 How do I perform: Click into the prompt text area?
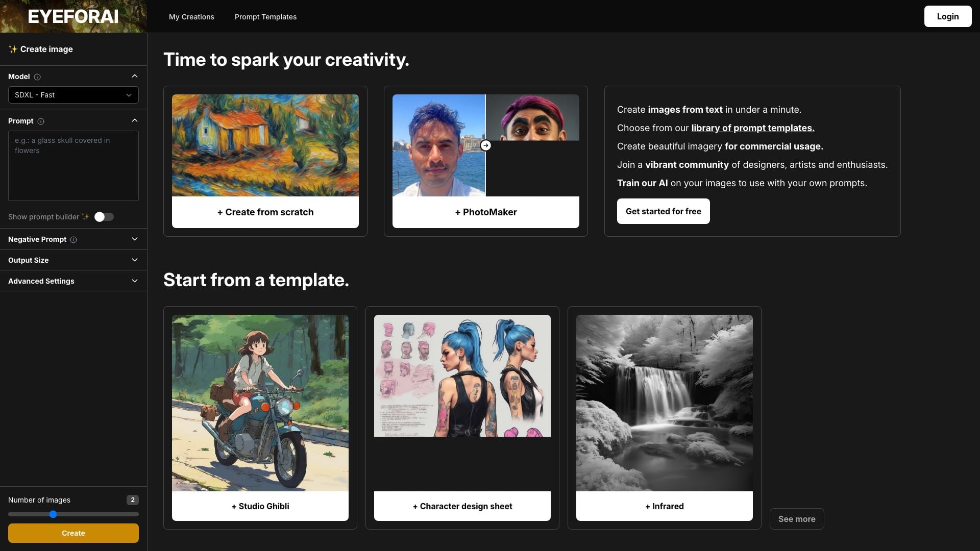(73, 166)
